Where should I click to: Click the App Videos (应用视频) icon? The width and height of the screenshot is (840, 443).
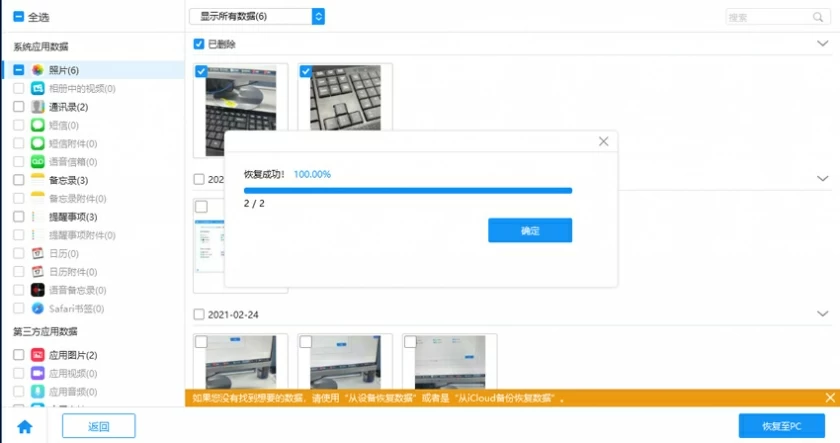click(38, 373)
